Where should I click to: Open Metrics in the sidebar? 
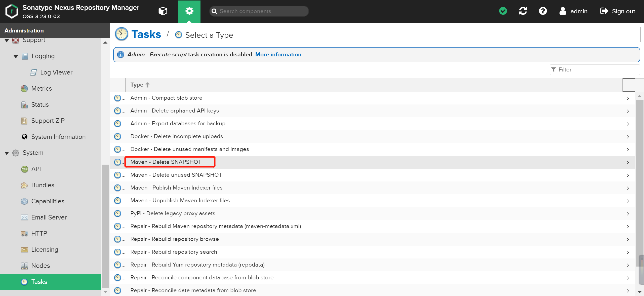pos(41,89)
